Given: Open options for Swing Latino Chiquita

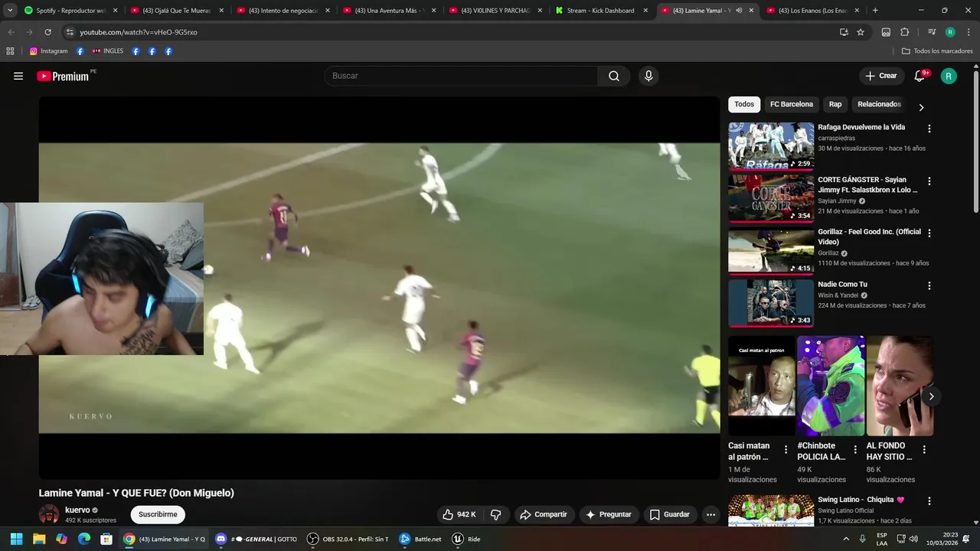Looking at the screenshot, I should pyautogui.click(x=929, y=501).
